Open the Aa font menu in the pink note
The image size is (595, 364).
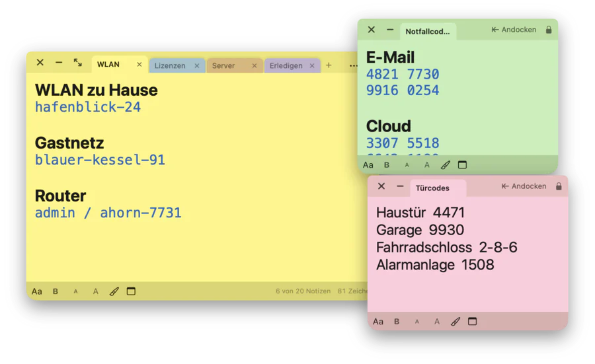click(x=378, y=322)
